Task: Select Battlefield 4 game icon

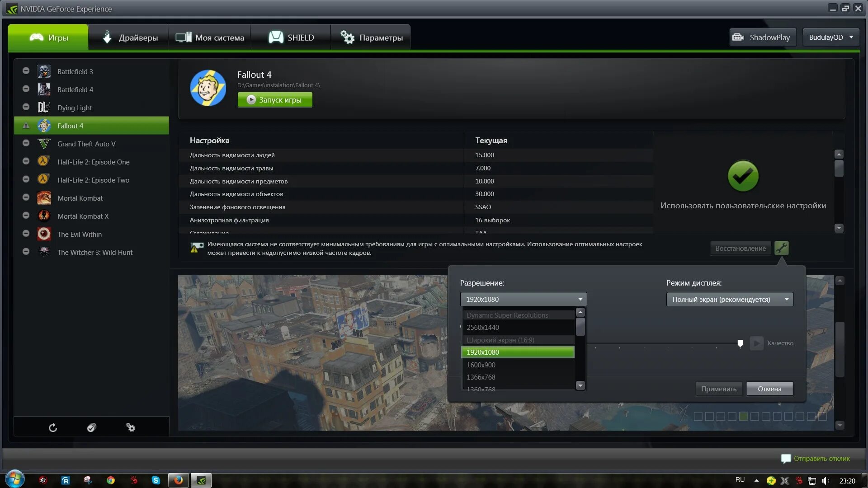Action: click(44, 89)
